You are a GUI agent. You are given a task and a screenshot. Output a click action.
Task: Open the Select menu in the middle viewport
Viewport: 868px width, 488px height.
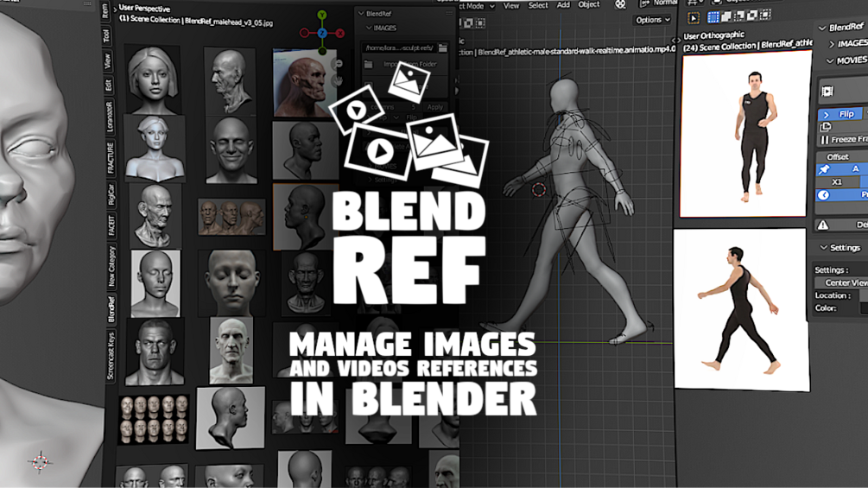point(537,5)
